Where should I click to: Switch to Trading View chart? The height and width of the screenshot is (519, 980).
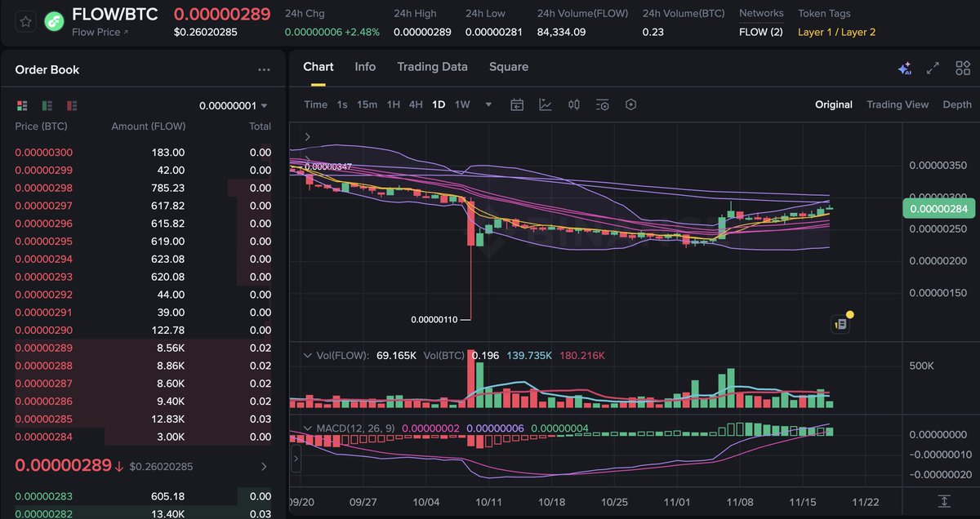click(898, 104)
